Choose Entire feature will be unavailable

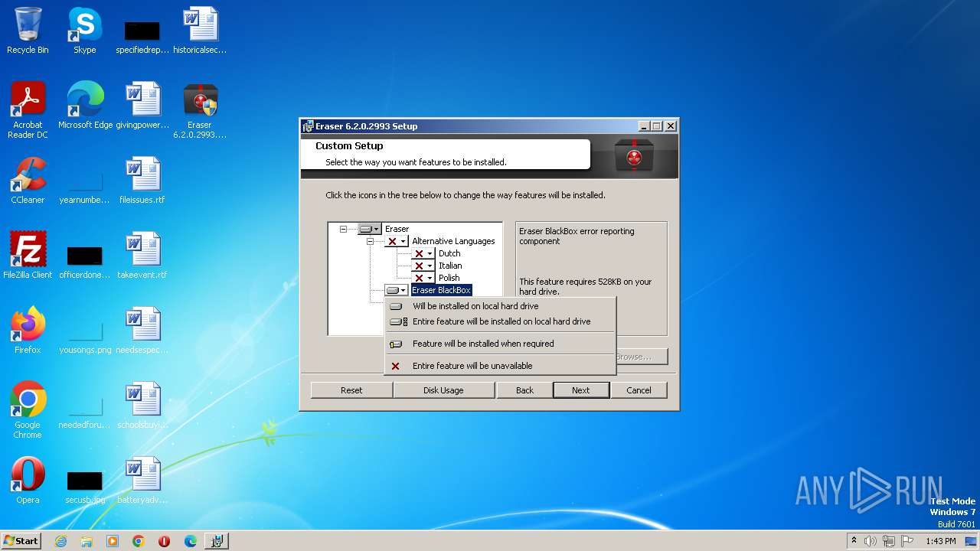click(x=500, y=366)
